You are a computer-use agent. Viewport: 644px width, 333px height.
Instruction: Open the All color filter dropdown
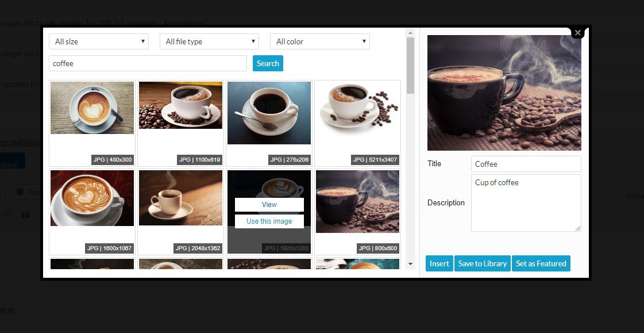pos(320,41)
